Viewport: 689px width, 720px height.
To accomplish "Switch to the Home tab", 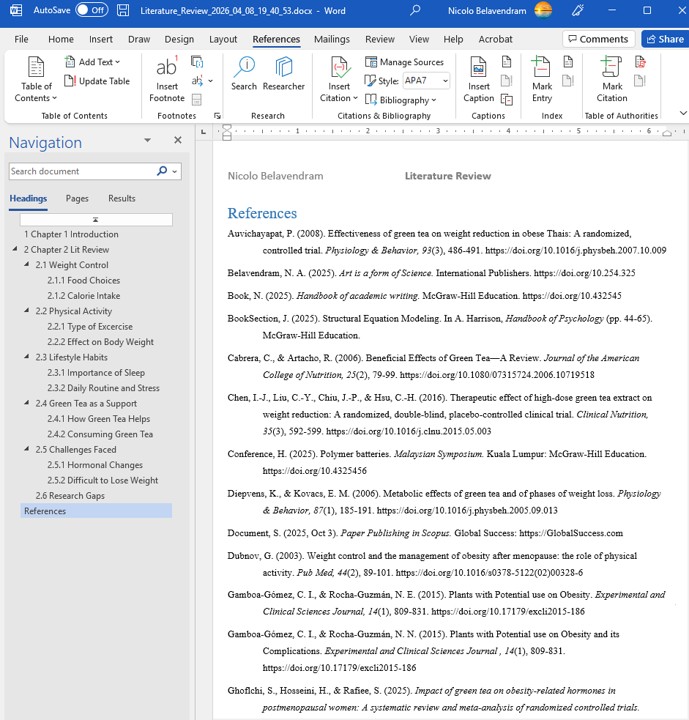I will 61,39.
